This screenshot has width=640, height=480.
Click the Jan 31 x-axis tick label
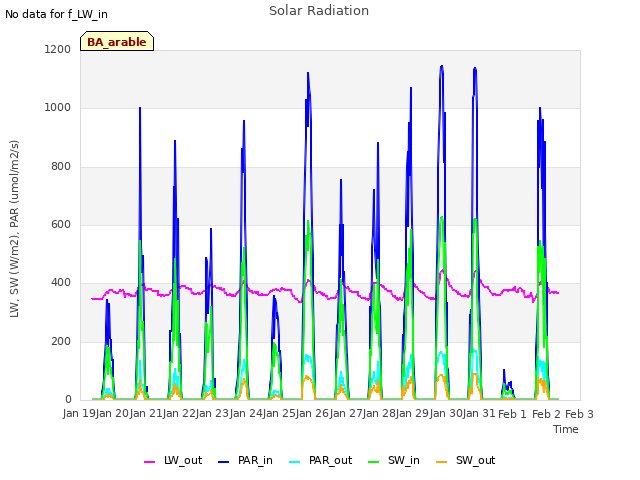coord(479,414)
